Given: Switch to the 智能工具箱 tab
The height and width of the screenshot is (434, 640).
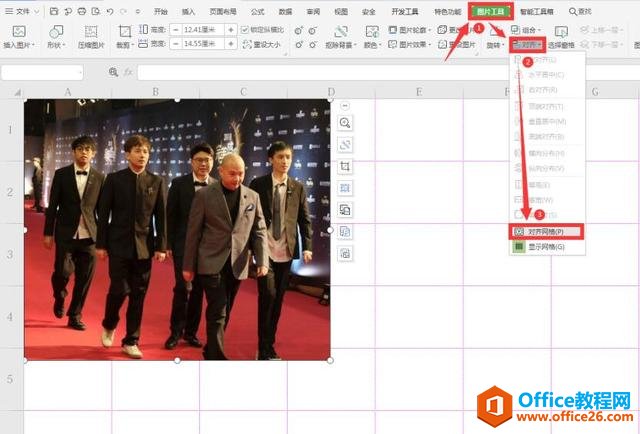Looking at the screenshot, I should tap(536, 12).
